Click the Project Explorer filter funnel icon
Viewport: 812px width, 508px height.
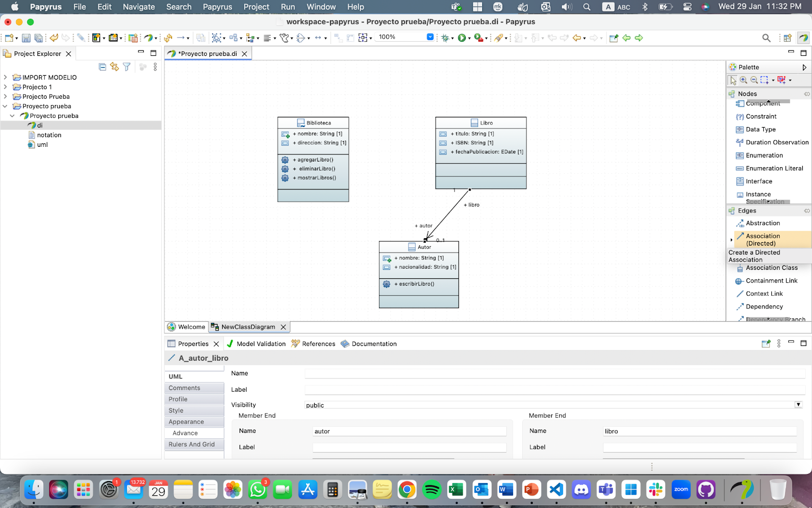pos(127,67)
